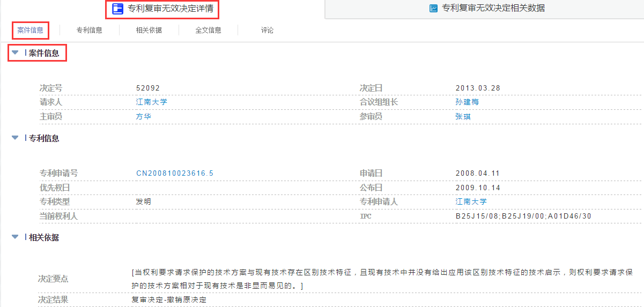Open the 专利信息 sub-tab
Screen dimensions: 644x307
tap(90, 30)
